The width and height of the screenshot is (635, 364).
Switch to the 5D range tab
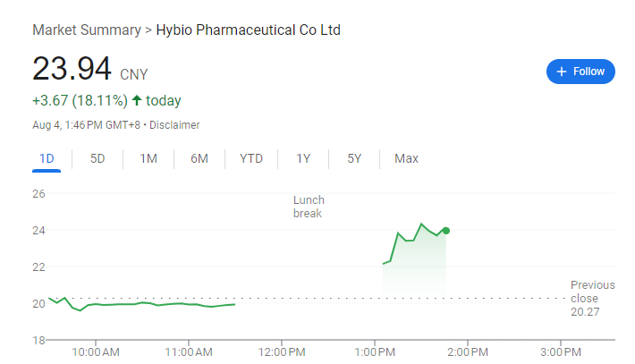click(97, 158)
